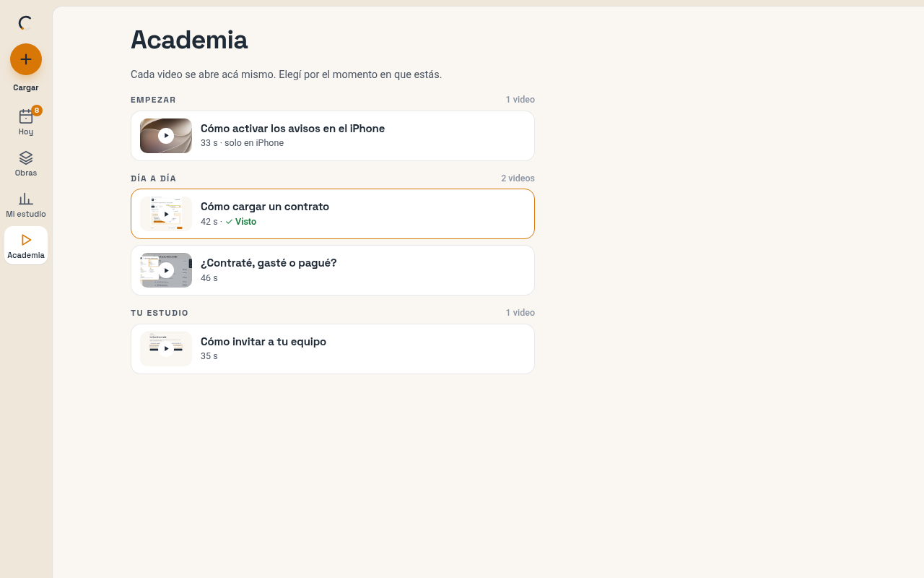The height and width of the screenshot is (578, 924).
Task: Click the Mi estudio sidebar label
Action: click(26, 214)
